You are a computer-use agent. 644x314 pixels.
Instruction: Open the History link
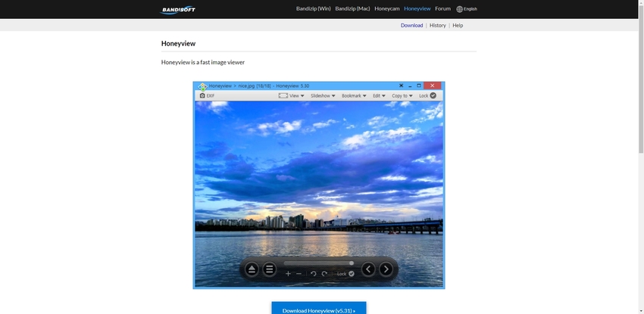(x=437, y=25)
